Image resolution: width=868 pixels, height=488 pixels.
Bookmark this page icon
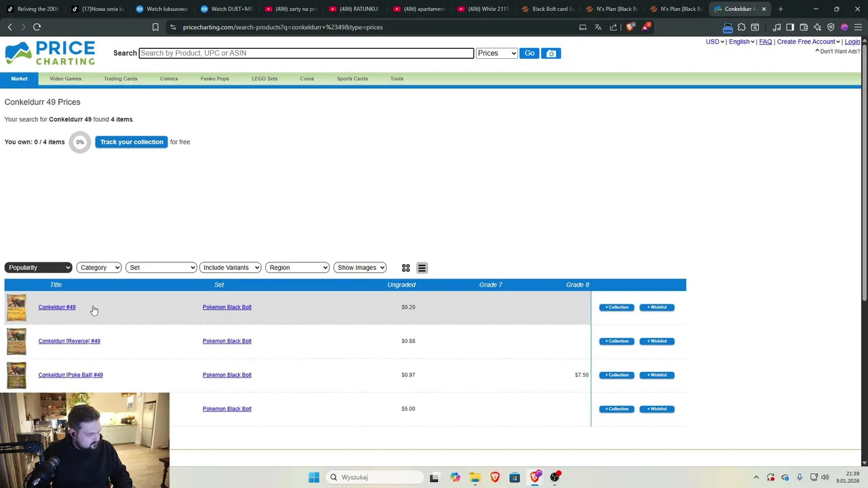point(155,27)
